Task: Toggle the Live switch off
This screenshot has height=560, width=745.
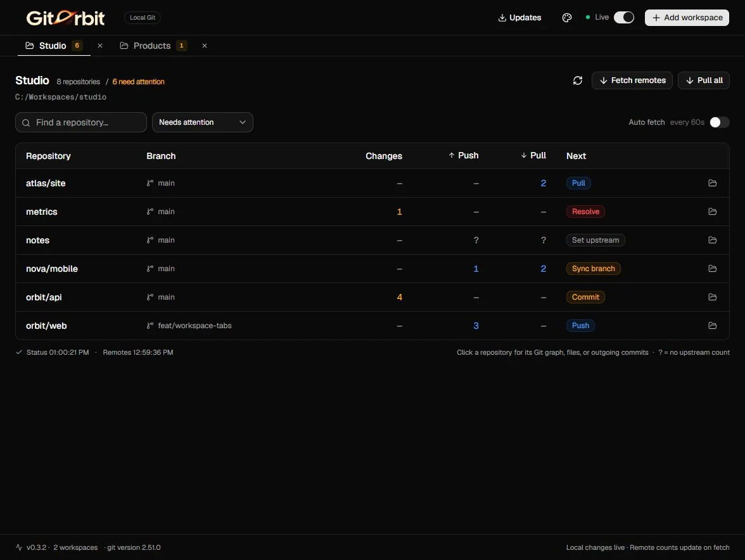Action: pos(624,18)
